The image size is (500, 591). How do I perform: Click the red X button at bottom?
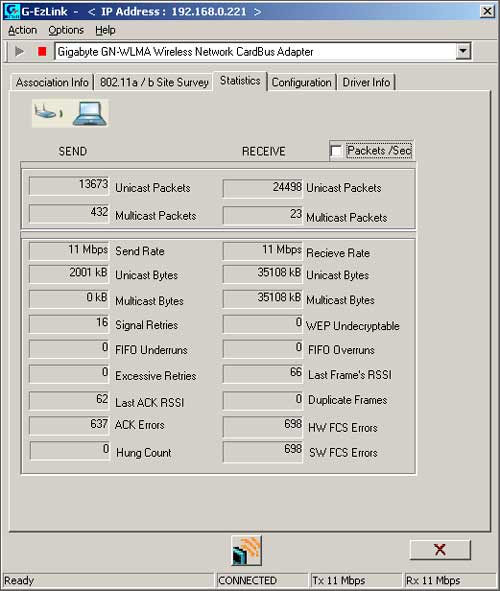click(x=440, y=550)
